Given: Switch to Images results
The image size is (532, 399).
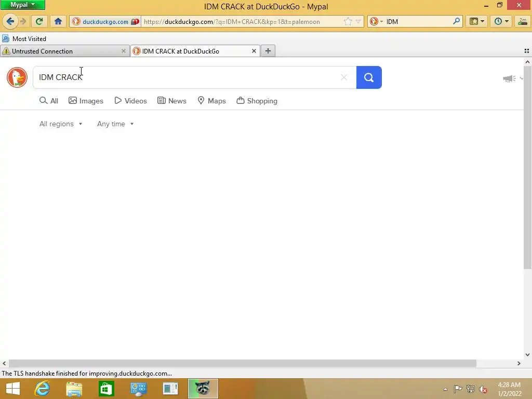Looking at the screenshot, I should coord(86,101).
